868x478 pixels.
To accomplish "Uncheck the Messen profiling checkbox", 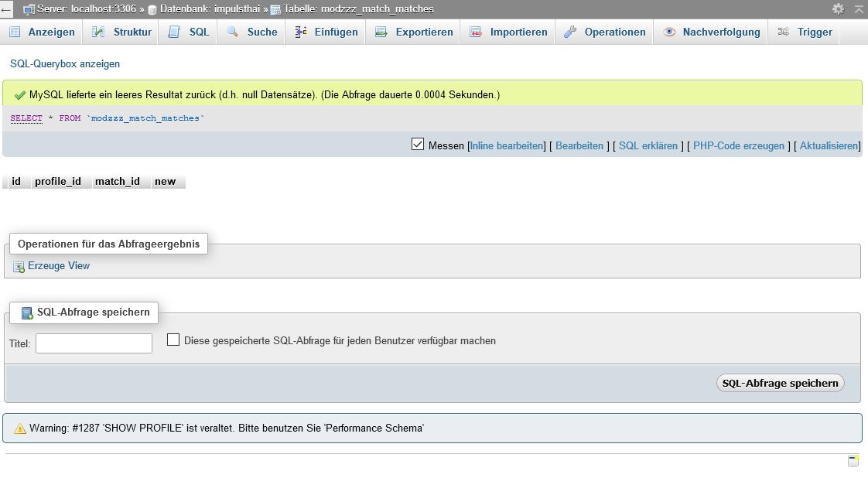I will [x=418, y=145].
